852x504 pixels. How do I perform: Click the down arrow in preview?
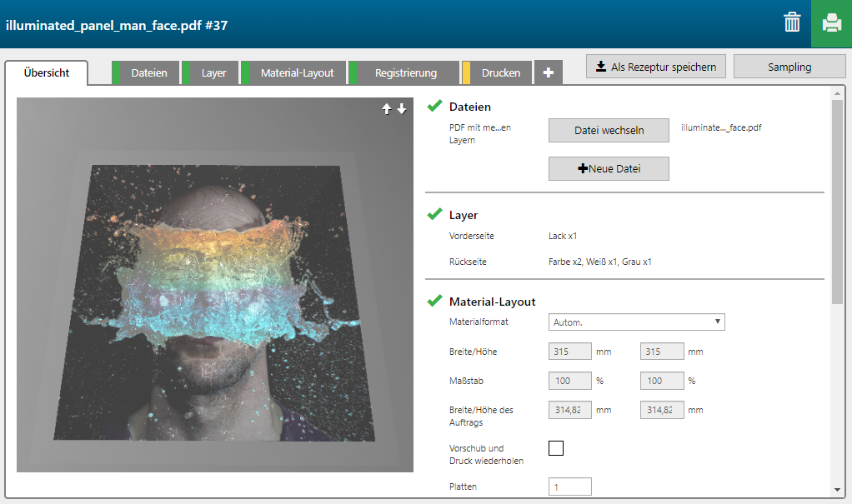point(402,109)
